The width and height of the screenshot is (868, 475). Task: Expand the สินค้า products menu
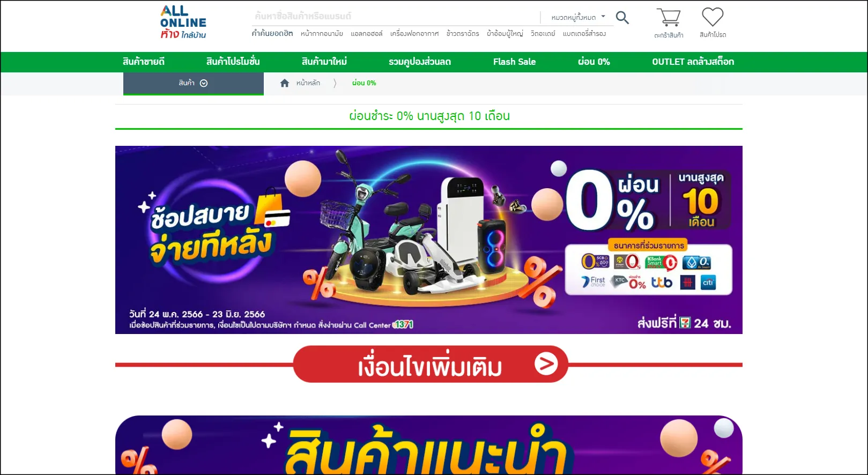click(194, 83)
